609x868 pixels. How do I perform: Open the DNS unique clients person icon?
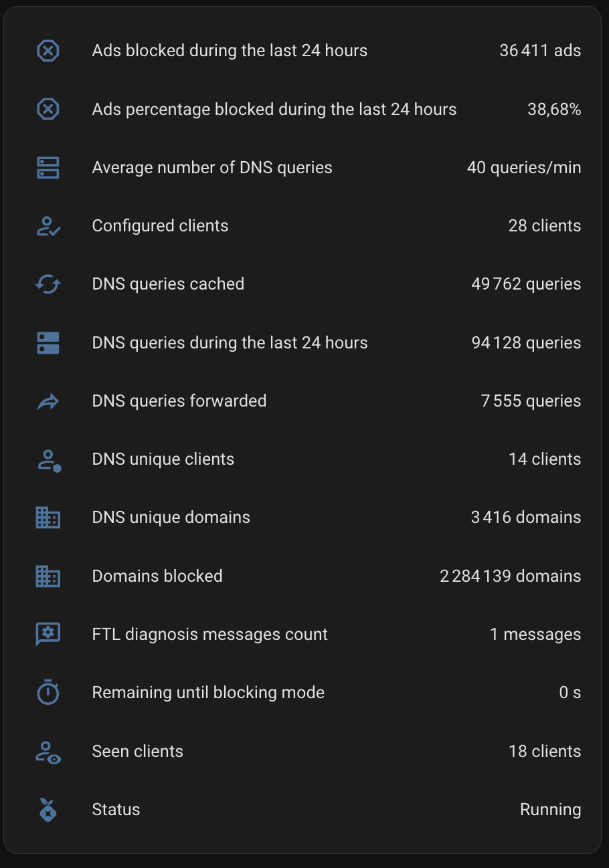(48, 459)
